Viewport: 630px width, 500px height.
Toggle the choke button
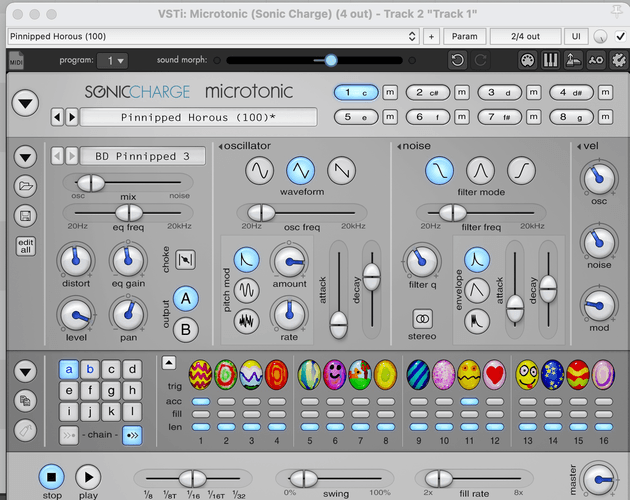(x=185, y=260)
